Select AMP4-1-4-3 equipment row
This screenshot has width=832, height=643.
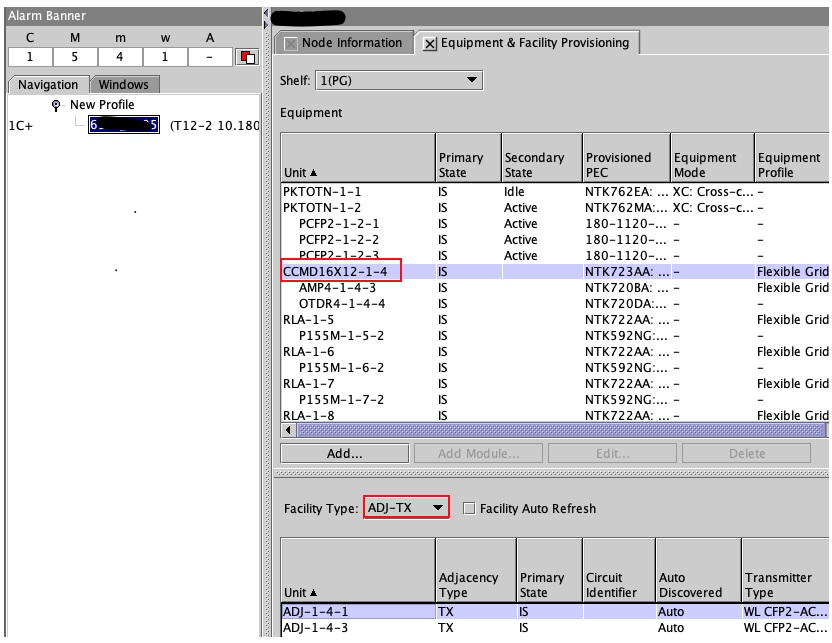[555, 288]
